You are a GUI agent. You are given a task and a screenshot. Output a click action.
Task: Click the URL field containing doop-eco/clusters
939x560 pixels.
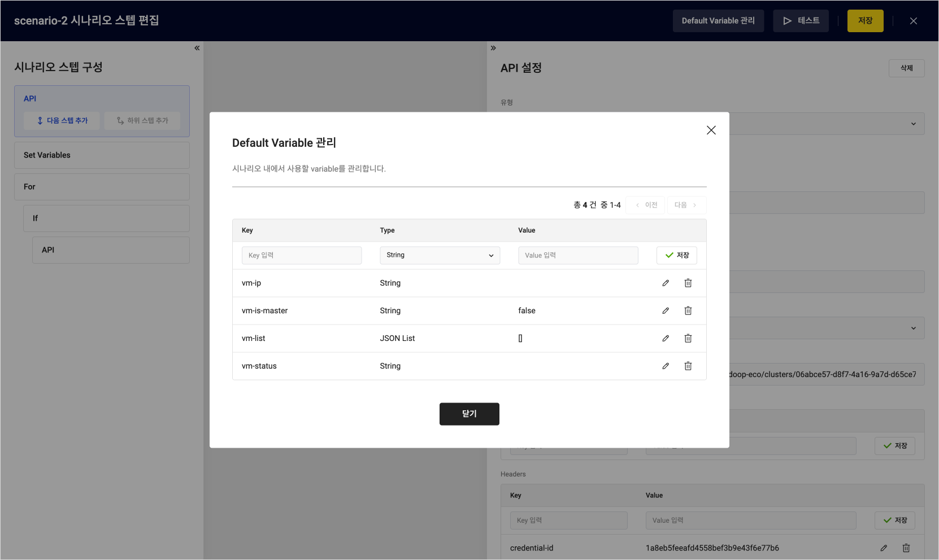[x=827, y=374]
